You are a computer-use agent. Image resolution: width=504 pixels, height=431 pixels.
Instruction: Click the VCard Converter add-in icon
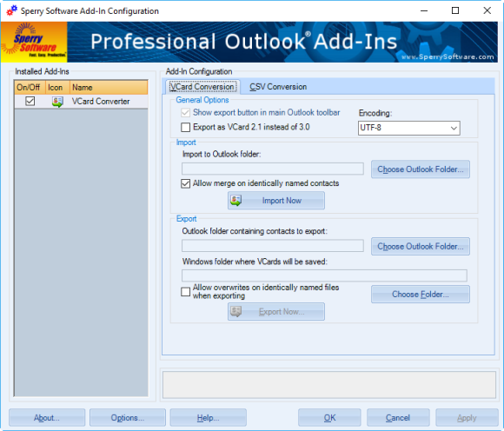coord(57,102)
